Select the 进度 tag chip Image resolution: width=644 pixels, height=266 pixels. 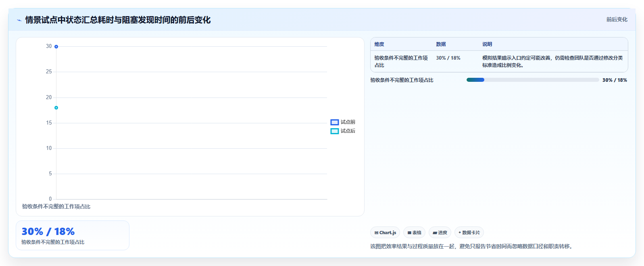coord(440,233)
